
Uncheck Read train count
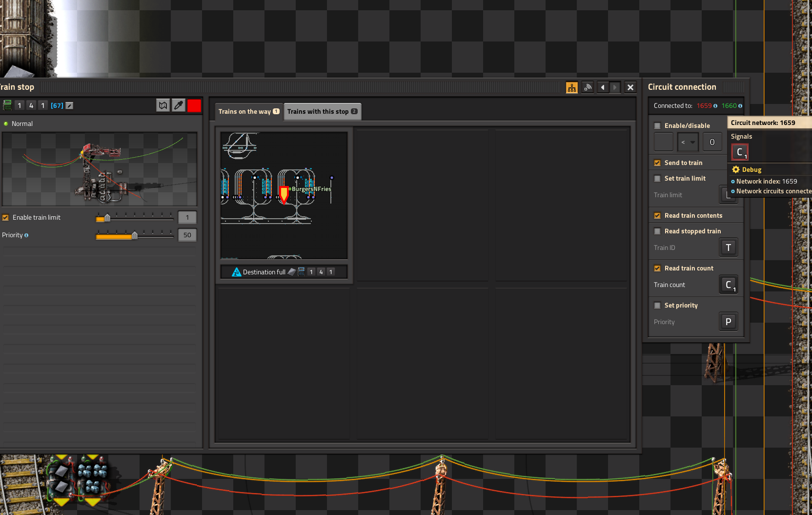(x=657, y=268)
